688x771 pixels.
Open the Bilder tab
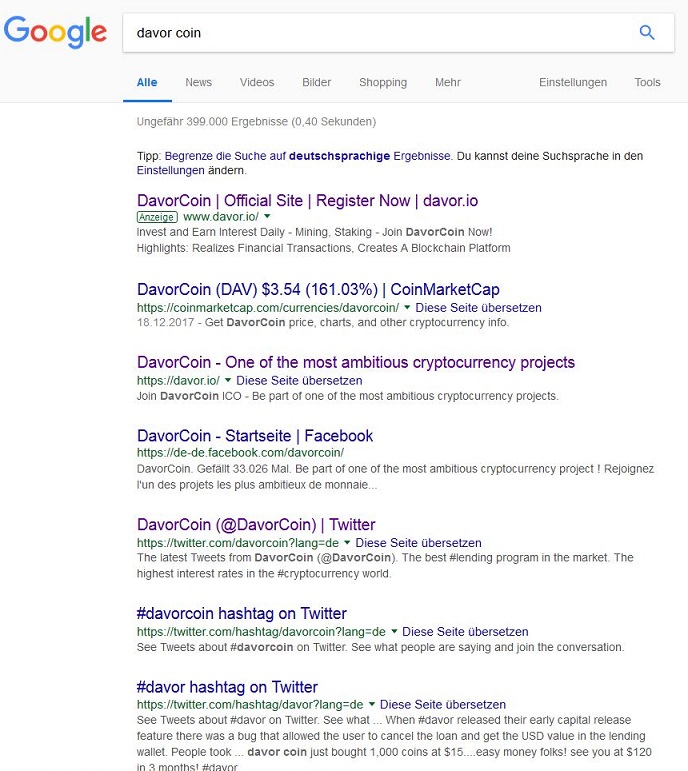coord(316,83)
